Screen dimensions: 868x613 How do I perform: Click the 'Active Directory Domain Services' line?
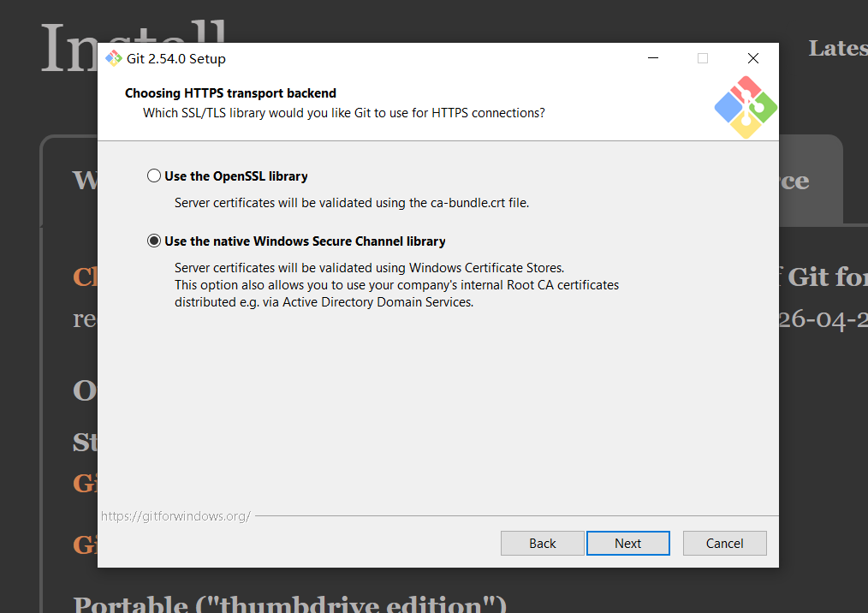[x=324, y=302]
